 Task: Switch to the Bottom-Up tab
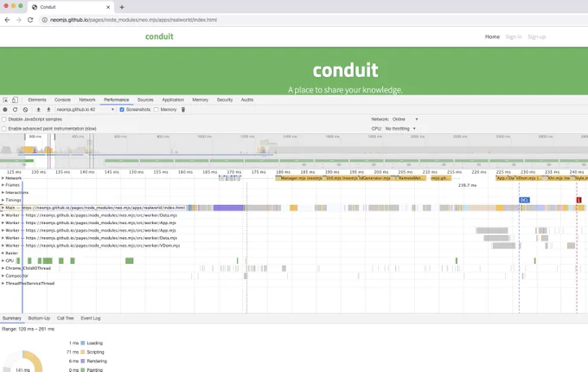point(39,318)
